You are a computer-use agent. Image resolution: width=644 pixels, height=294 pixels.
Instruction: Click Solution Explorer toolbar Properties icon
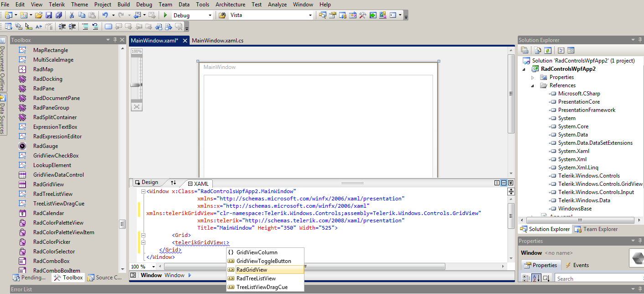pyautogui.click(x=525, y=50)
